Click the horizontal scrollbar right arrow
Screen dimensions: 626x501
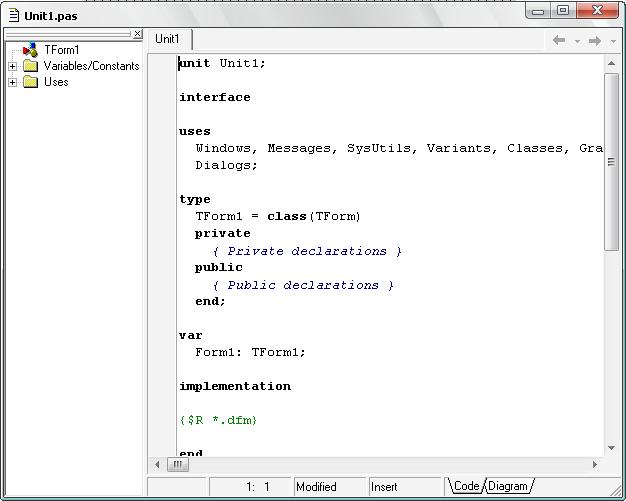click(x=595, y=464)
